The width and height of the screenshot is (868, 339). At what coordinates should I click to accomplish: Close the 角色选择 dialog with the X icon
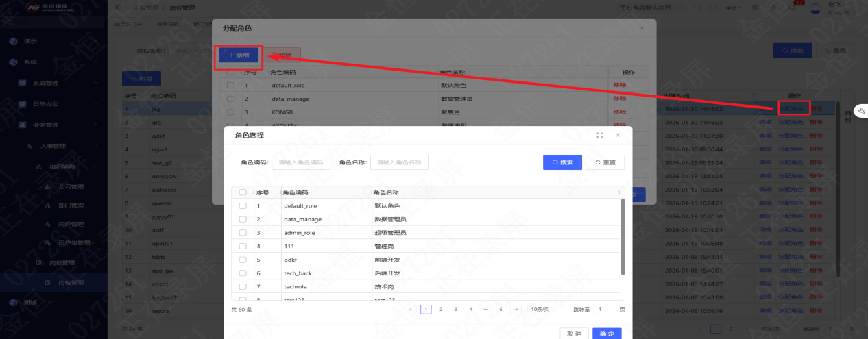(x=618, y=136)
